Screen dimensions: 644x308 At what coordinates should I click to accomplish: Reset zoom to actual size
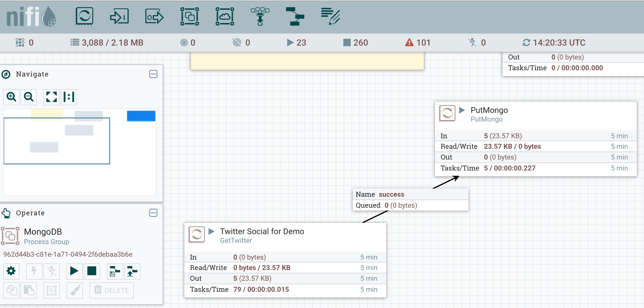coord(69,97)
